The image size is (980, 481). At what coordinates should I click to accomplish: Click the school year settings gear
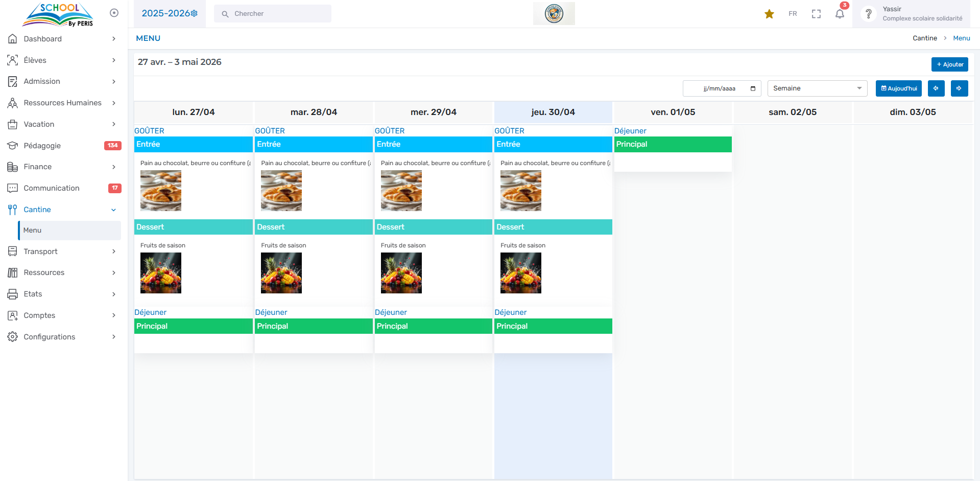pyautogui.click(x=194, y=14)
